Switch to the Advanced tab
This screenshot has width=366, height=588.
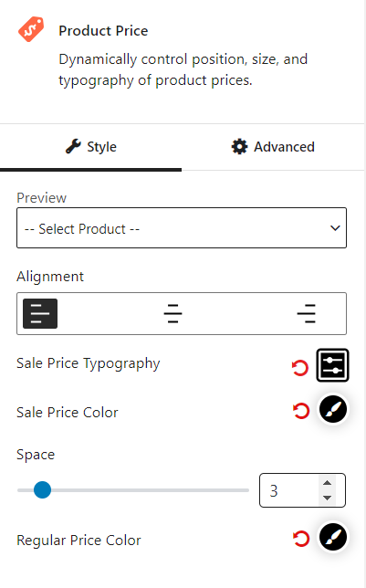(x=273, y=147)
